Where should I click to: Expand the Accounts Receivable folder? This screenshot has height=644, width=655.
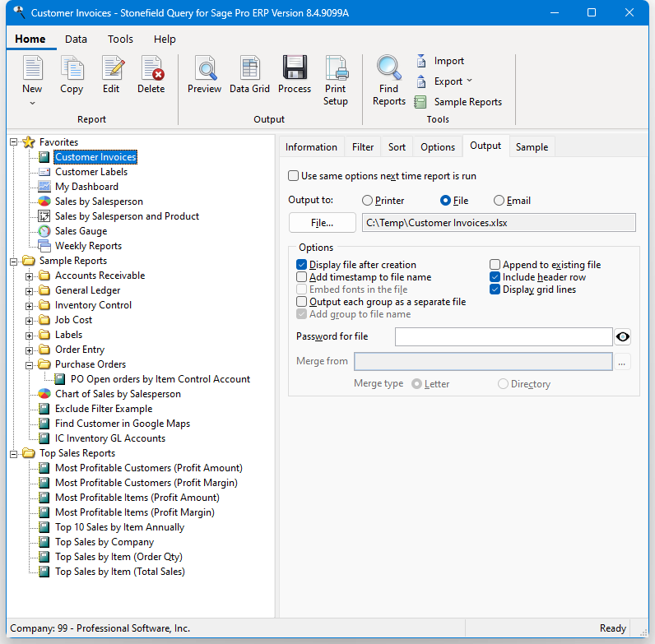(x=29, y=276)
